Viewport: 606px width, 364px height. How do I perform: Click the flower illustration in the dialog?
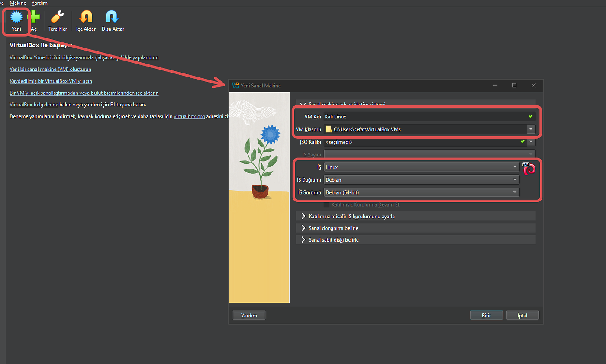click(259, 198)
